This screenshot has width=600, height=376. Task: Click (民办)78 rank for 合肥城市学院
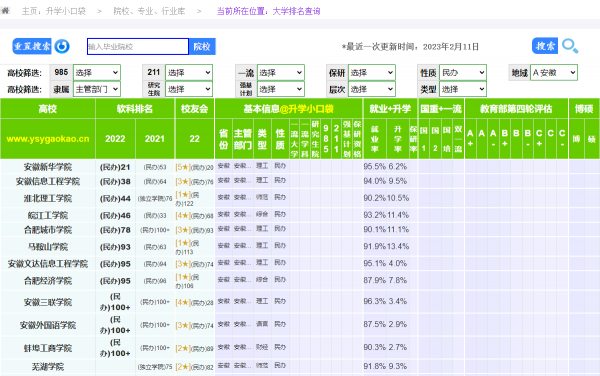(115, 230)
